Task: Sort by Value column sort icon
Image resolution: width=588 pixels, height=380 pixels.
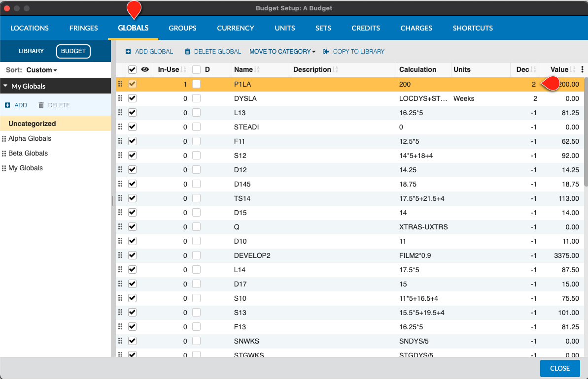Action: [573, 69]
